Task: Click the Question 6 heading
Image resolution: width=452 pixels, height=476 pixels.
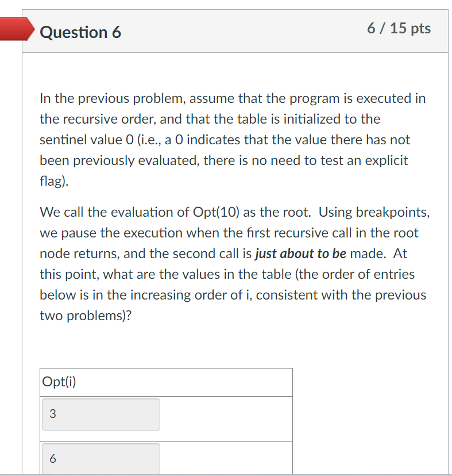Action: tap(81, 33)
